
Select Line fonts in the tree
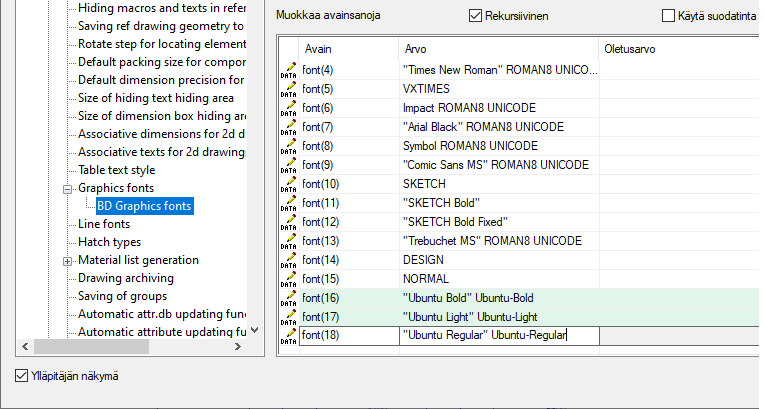pyautogui.click(x=104, y=224)
